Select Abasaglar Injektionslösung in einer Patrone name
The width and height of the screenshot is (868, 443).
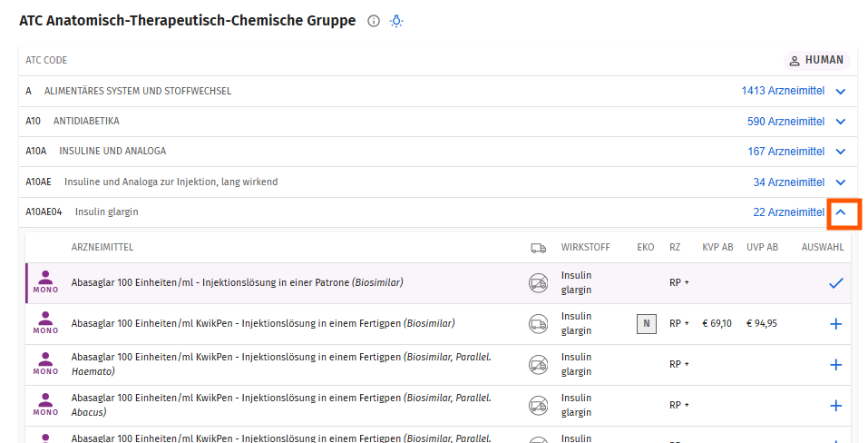[237, 282]
